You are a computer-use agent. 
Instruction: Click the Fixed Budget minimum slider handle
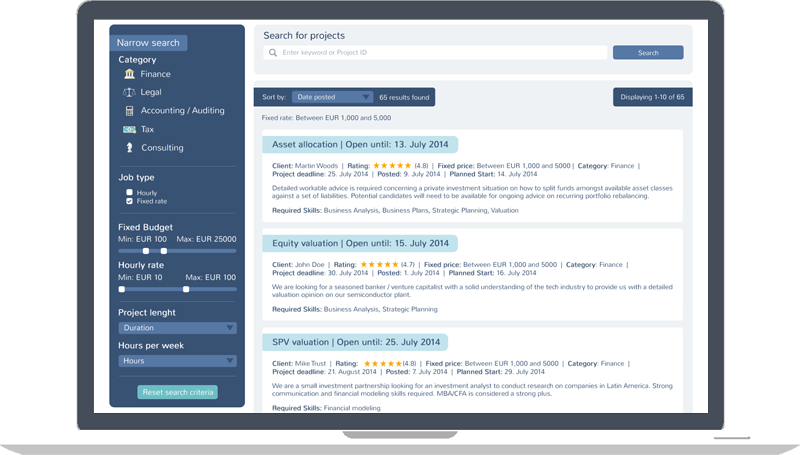[146, 251]
